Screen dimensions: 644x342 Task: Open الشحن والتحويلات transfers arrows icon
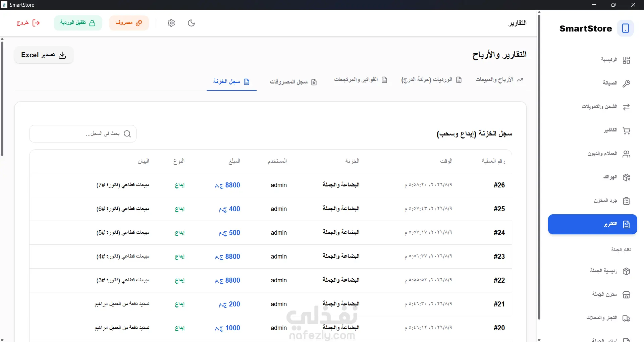point(626,107)
